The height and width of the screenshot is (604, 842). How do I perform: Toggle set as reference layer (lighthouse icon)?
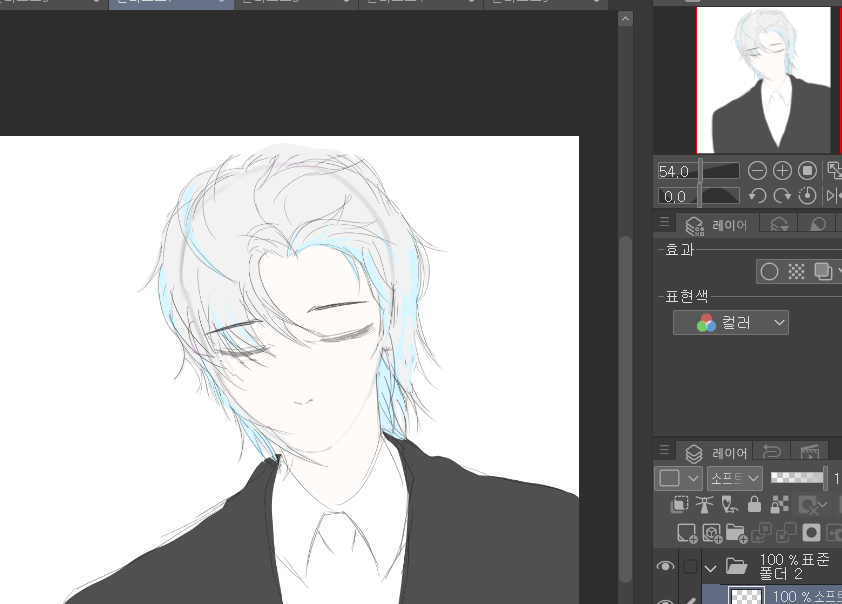tap(704, 505)
